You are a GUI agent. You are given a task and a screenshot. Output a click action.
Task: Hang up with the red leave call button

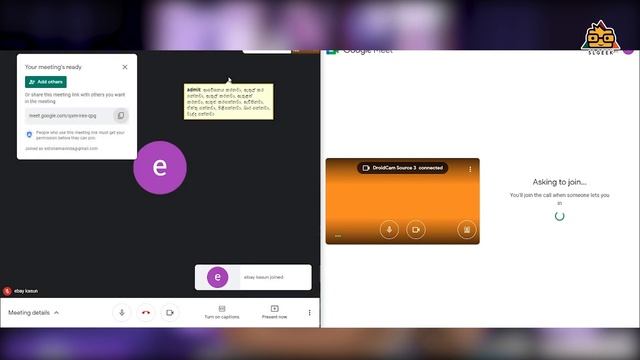(146, 313)
